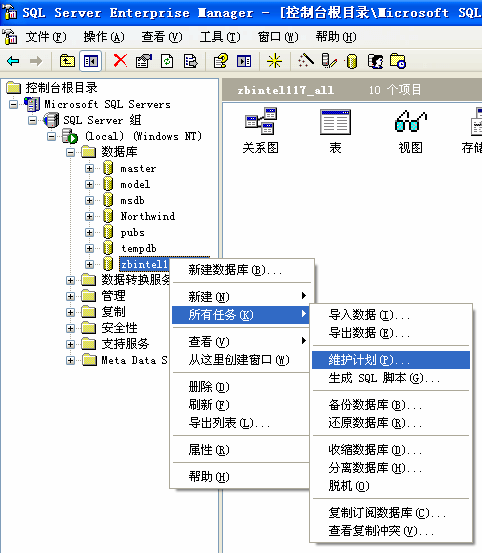Open the Properties toolbar icon
Viewport: 482px width, 553px height.
[x=144, y=61]
